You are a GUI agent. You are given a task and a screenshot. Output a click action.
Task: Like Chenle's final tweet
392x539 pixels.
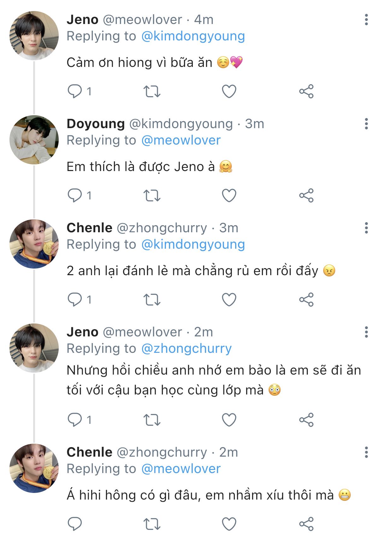[x=229, y=524]
